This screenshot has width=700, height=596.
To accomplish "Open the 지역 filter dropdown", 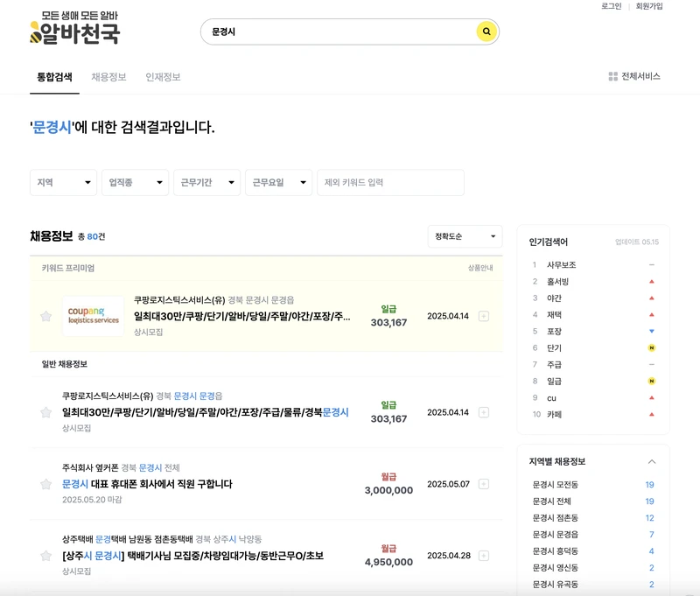I will click(x=62, y=182).
